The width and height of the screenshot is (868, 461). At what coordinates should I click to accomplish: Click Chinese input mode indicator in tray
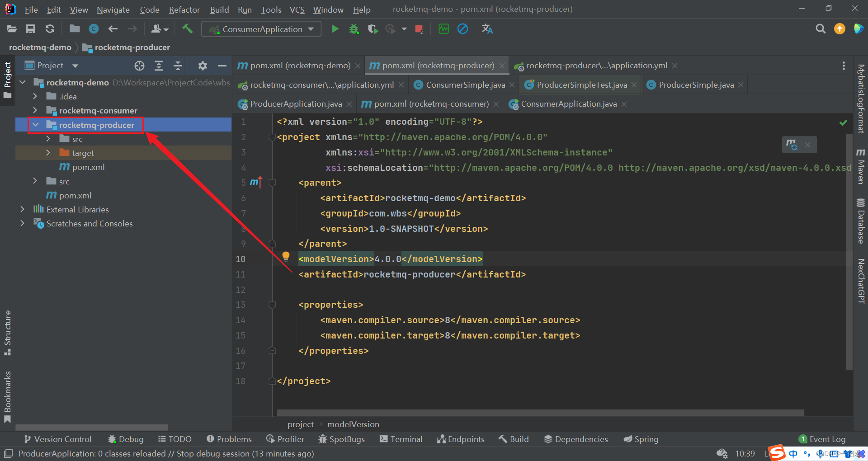point(793,453)
